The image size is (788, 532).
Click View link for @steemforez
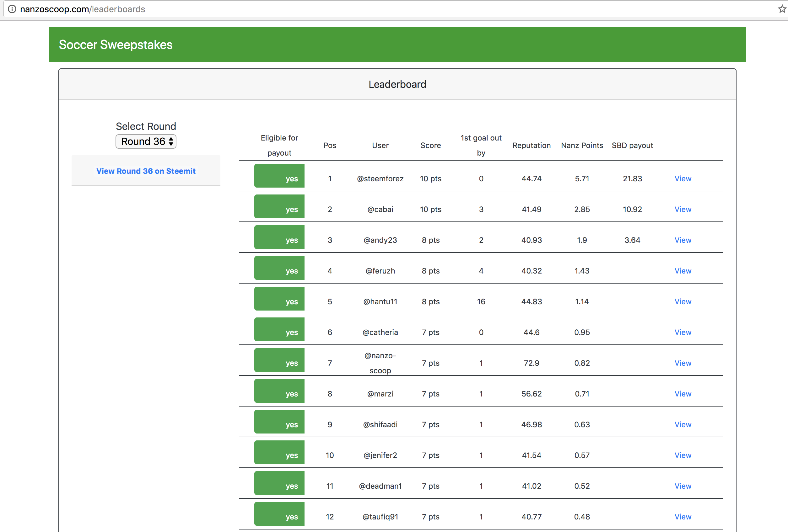coord(683,178)
